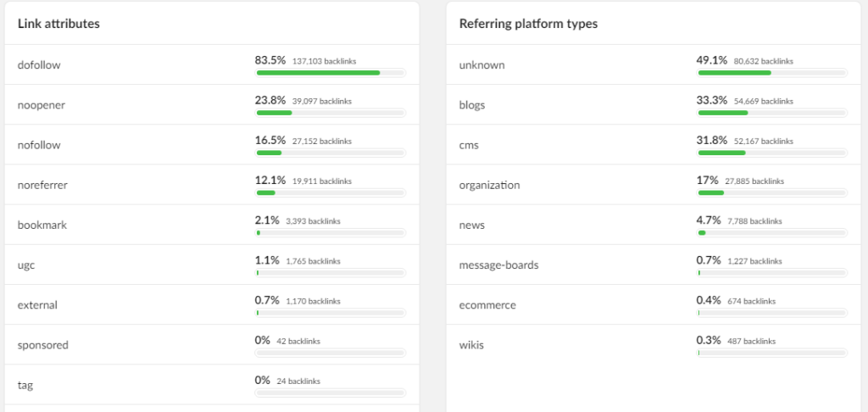Open the 39,097 backlinks count for noopener
The height and width of the screenshot is (412, 868).
[x=321, y=102]
